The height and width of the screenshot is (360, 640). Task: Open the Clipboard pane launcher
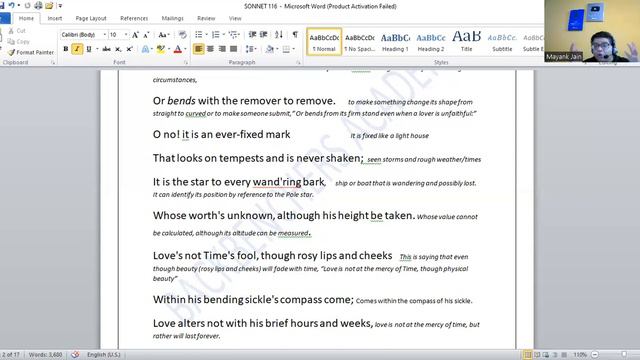[x=53, y=62]
